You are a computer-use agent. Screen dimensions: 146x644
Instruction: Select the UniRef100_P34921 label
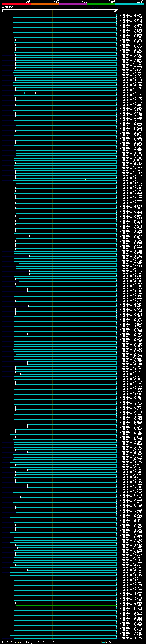131,70
